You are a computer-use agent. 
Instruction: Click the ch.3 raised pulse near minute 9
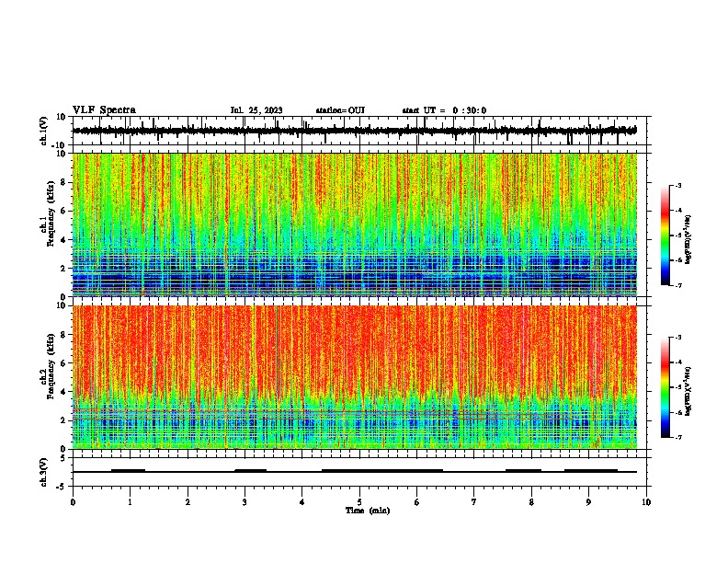pos(591,470)
